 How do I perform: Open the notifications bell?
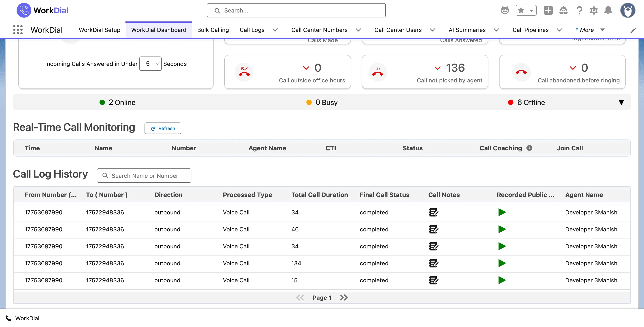pyautogui.click(x=608, y=10)
